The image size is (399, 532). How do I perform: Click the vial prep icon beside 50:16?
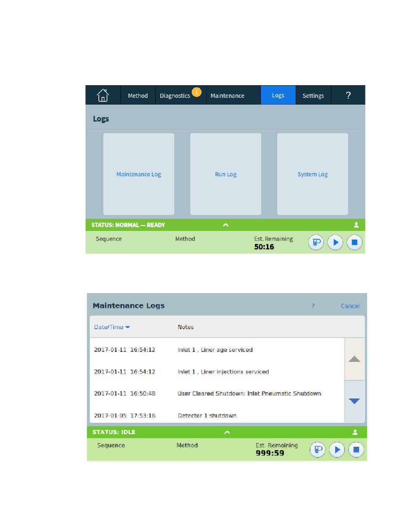316,243
